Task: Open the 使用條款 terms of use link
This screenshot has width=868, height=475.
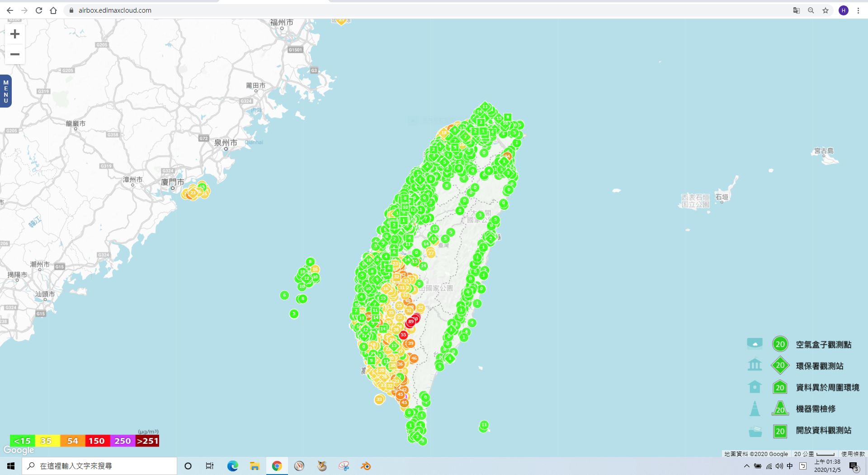Action: [853, 454]
